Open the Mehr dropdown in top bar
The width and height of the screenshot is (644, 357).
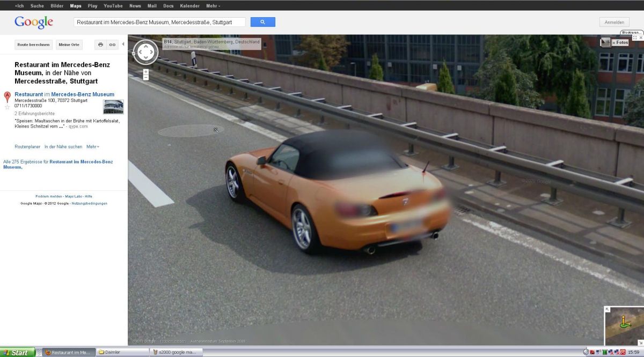(x=213, y=6)
